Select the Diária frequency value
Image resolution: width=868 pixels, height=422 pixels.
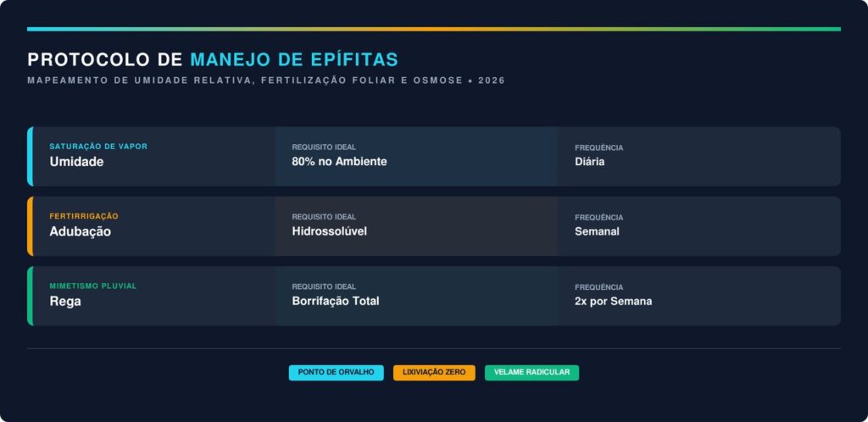click(590, 162)
